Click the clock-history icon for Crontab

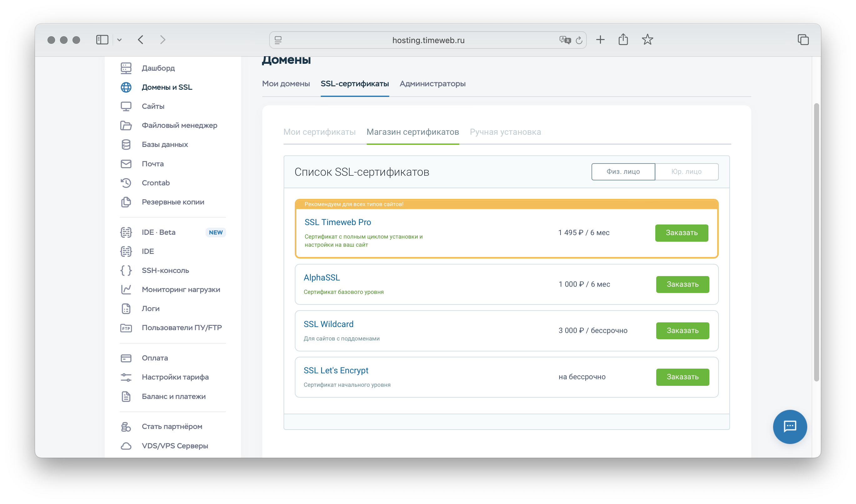[126, 183]
